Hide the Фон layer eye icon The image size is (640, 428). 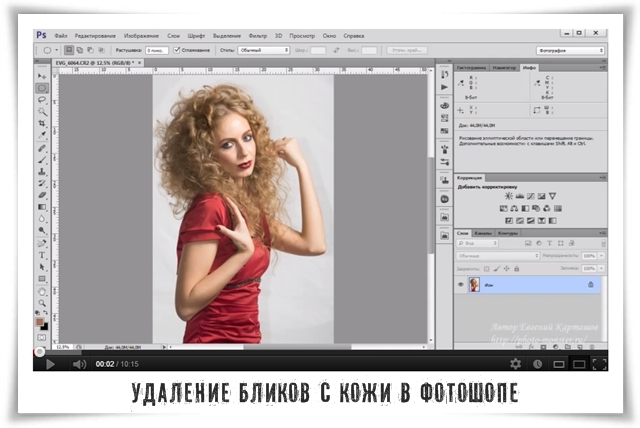[x=461, y=285]
